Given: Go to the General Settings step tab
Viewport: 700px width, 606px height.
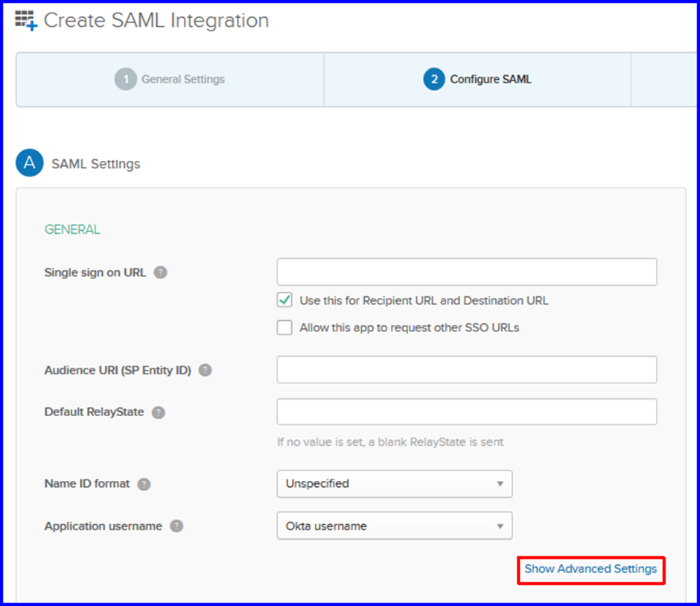Looking at the screenshot, I should [x=170, y=80].
